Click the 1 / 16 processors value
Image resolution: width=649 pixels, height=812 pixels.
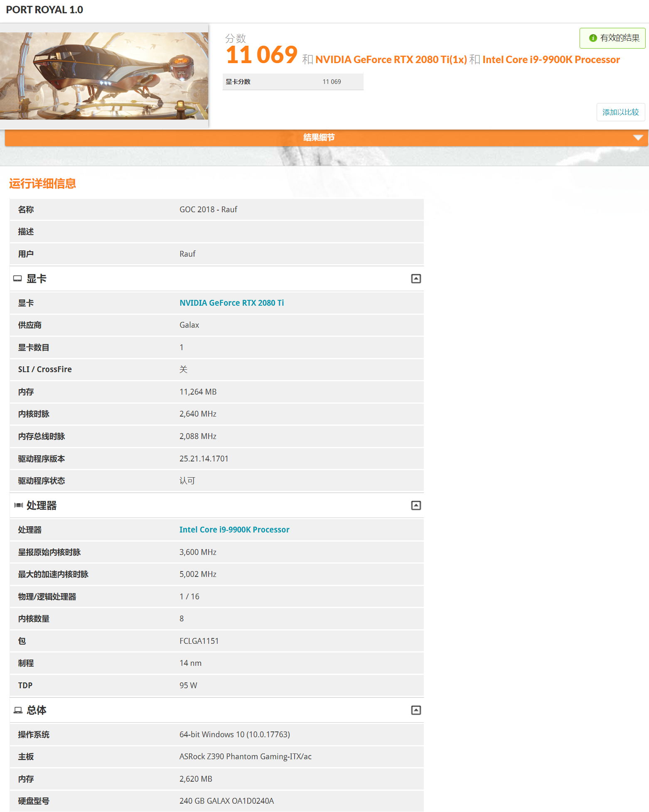189,597
